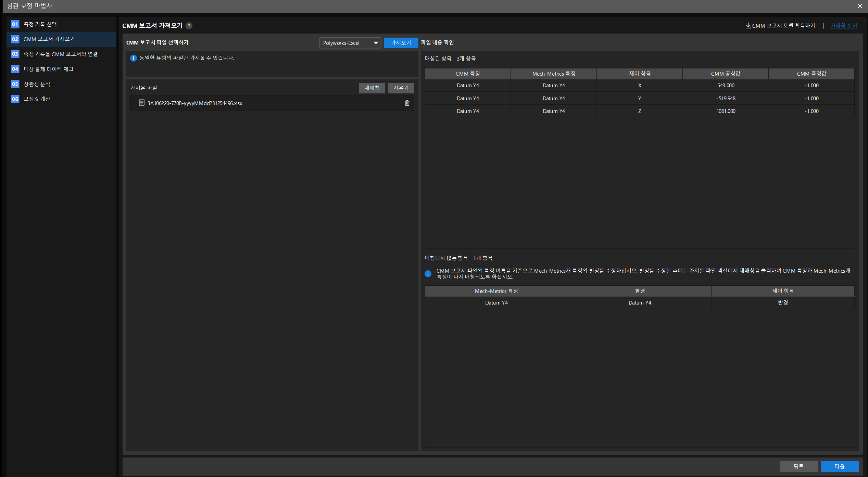Viewport: 868px width, 477px height.
Task: Open the help question mark icon
Action: click(189, 26)
